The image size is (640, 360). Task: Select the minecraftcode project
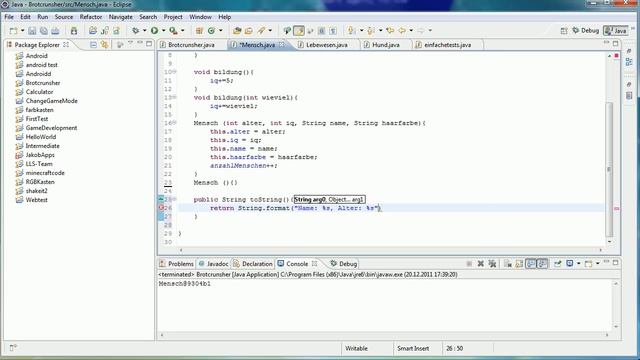coord(45,173)
